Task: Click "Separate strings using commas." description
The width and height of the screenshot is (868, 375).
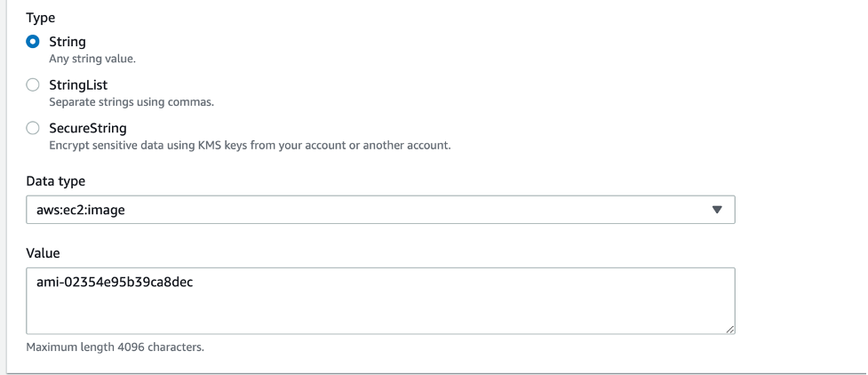Action: [x=131, y=103]
